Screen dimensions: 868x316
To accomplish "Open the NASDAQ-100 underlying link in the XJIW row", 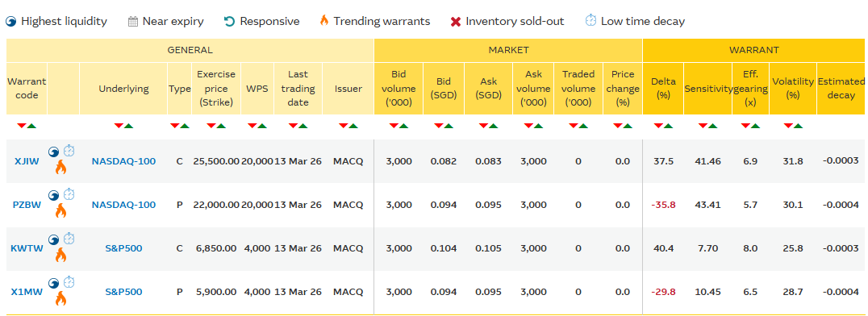I will point(123,161).
